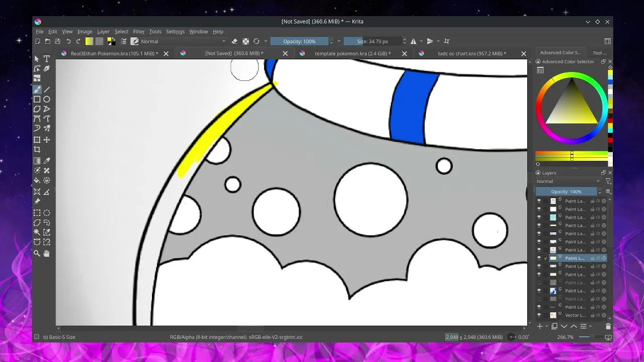The width and height of the screenshot is (644, 362).
Task: Toggle Preserve Alpha in the toolbar
Action: pos(246,41)
